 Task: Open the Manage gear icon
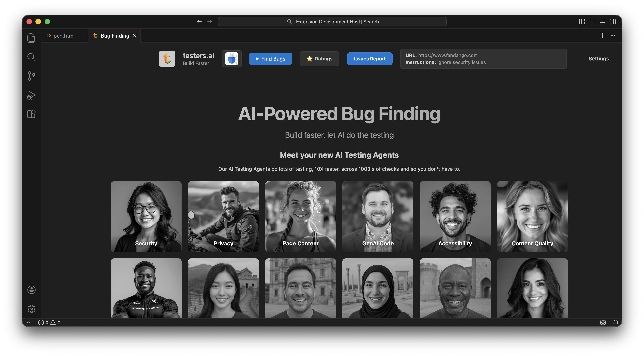[x=31, y=309]
